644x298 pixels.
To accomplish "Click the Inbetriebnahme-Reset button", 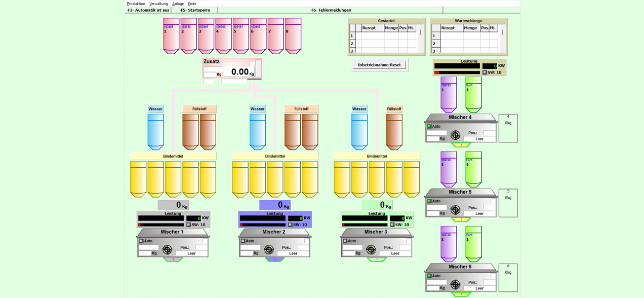I will click(x=379, y=65).
